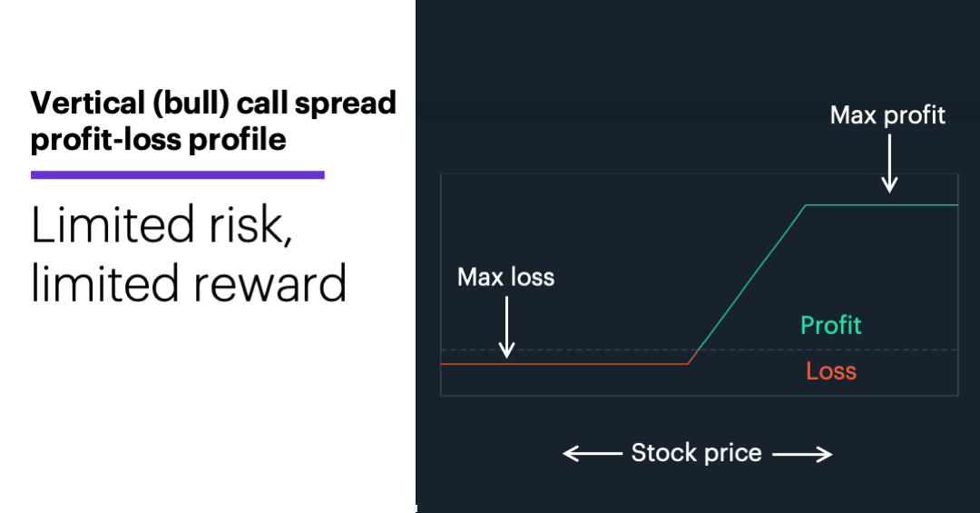The image size is (980, 513).
Task: Click the purple bar under the title
Action: (178, 174)
